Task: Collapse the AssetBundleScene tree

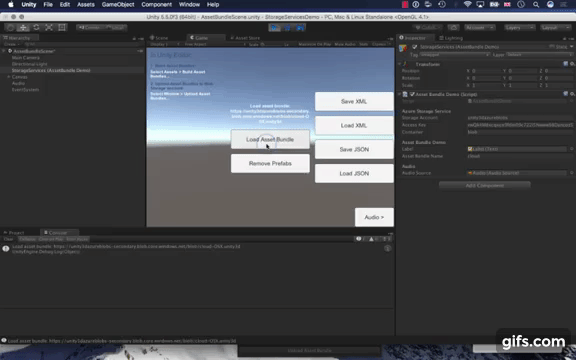Action: click(4, 51)
